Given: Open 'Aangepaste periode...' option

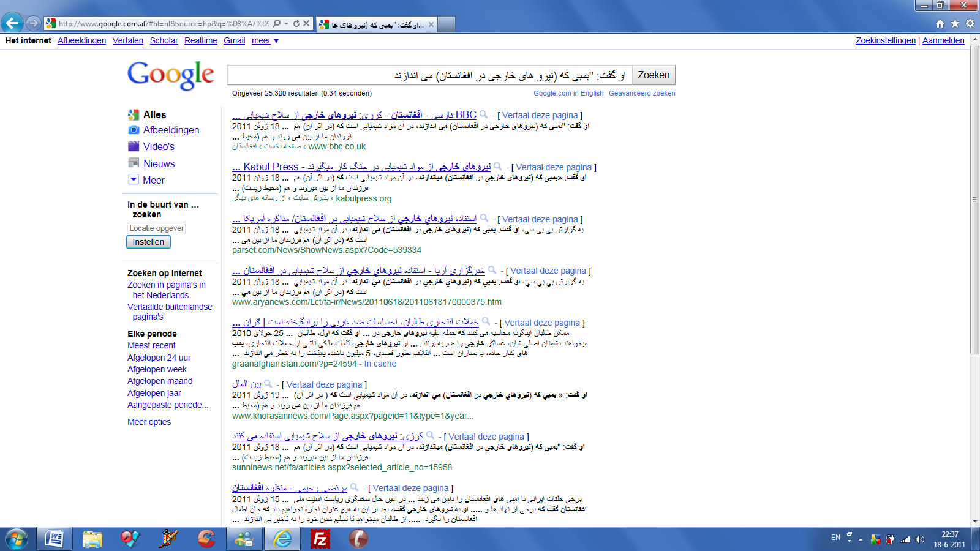Looking at the screenshot, I should pyautogui.click(x=168, y=405).
